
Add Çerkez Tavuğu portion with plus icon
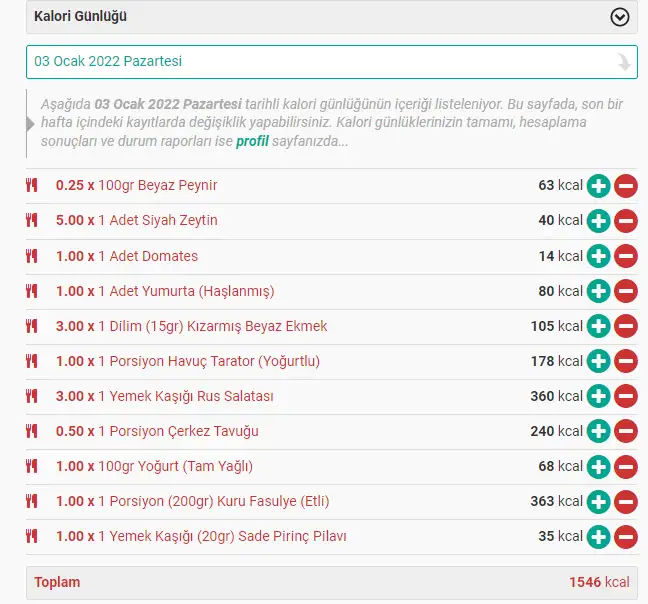(x=598, y=431)
